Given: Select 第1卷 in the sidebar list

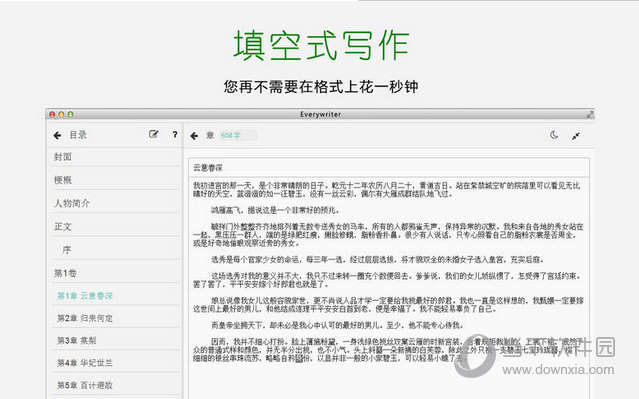Looking at the screenshot, I should 116,273.
